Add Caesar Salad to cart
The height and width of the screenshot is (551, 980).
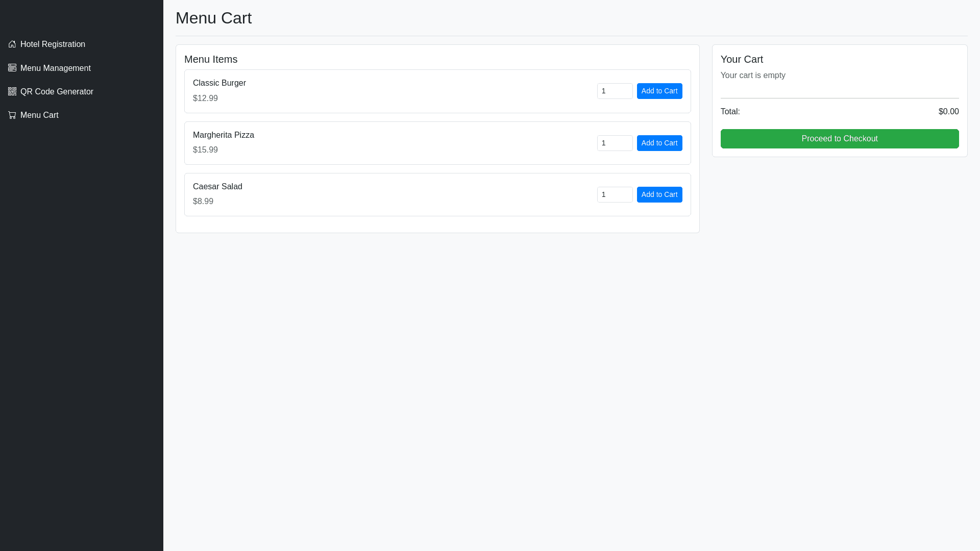[x=659, y=195]
